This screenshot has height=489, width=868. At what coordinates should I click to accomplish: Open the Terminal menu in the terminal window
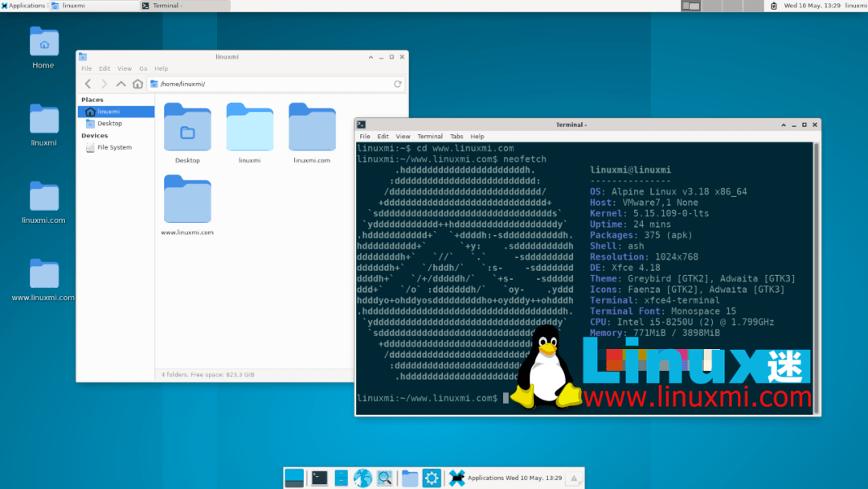tap(430, 136)
